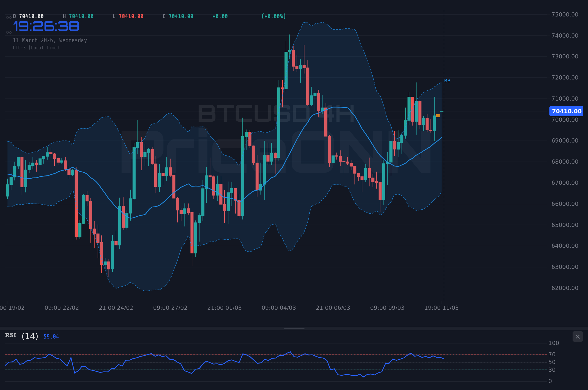Viewport: 588px width, 390px height.
Task: Click the percent change label (+0.00%)
Action: [273, 16]
